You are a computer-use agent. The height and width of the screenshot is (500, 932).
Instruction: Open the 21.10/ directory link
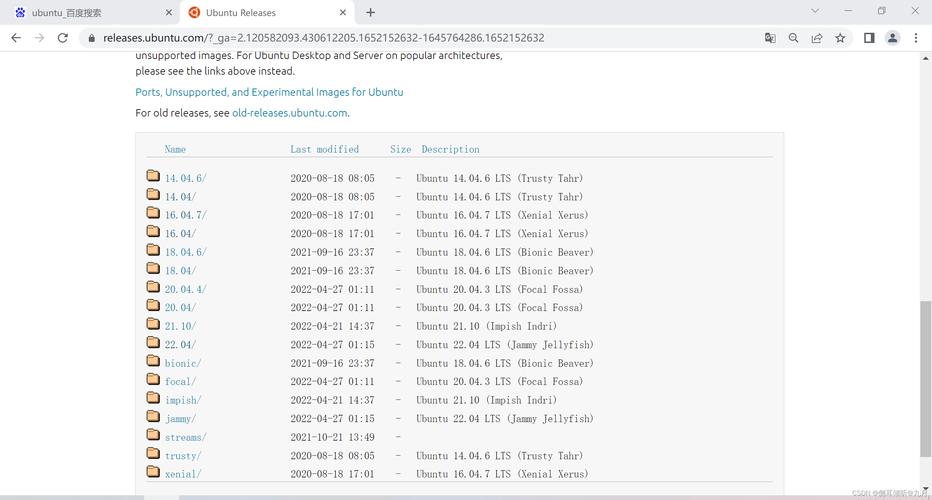click(x=180, y=326)
